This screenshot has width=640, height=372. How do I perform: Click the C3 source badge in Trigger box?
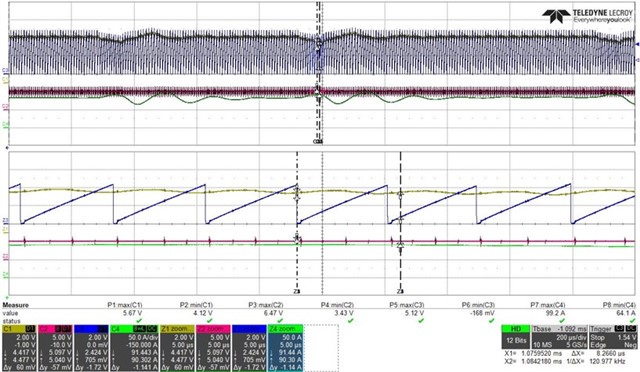coord(620,329)
